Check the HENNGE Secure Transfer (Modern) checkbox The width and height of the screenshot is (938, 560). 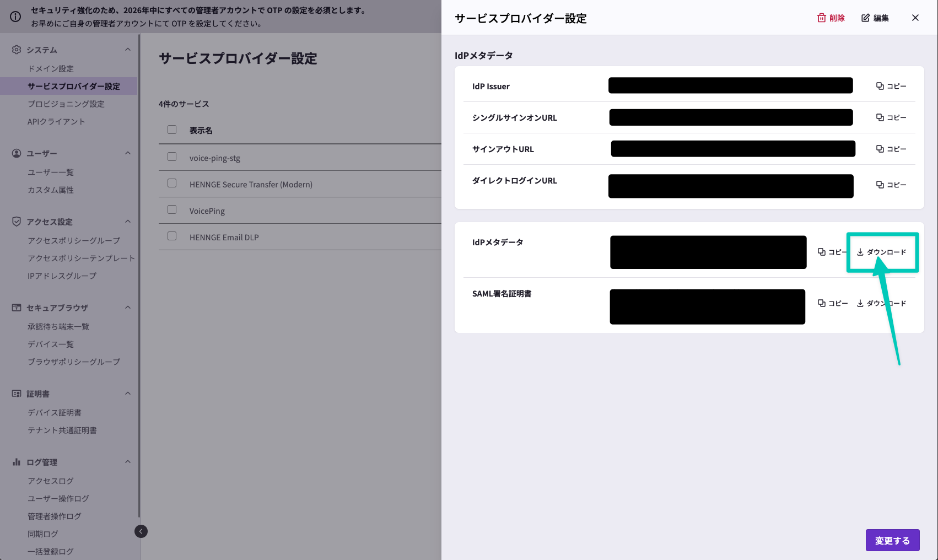point(172,183)
